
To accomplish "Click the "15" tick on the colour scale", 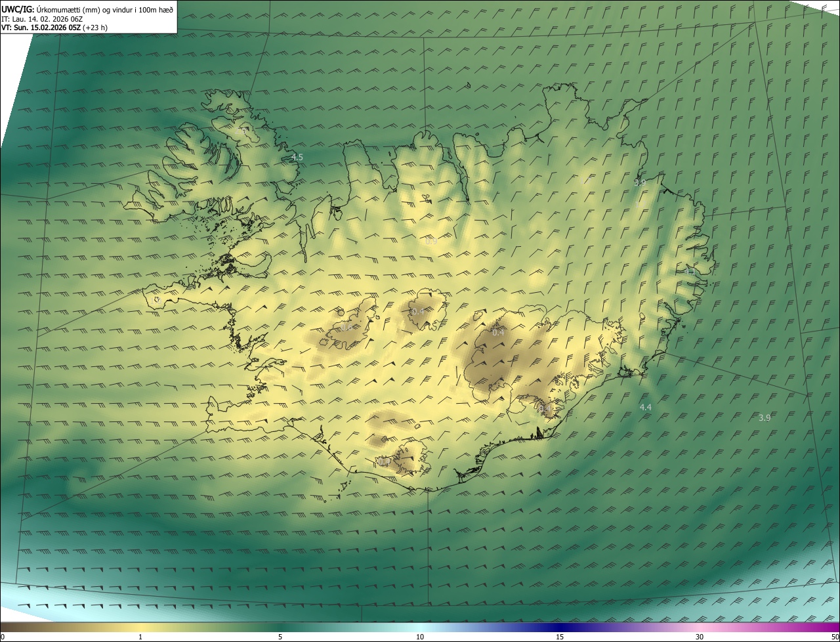I will [560, 637].
